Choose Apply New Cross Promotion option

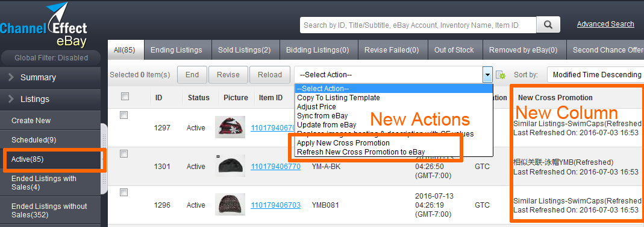pyautogui.click(x=343, y=143)
